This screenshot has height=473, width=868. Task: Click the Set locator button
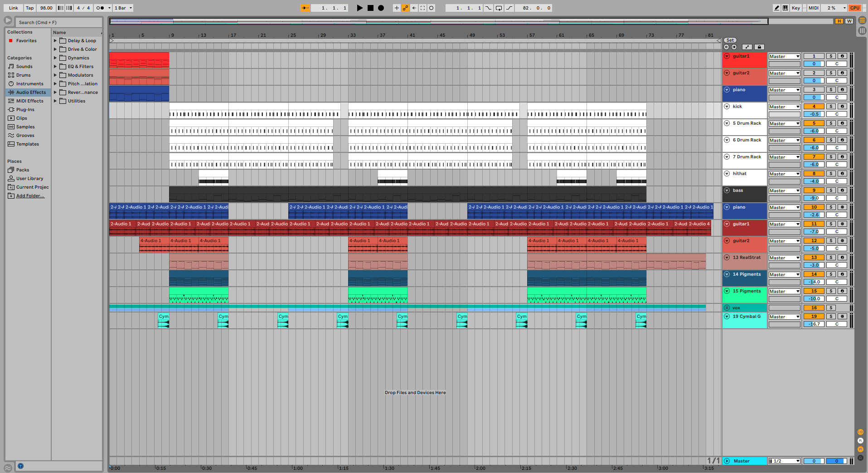(730, 40)
